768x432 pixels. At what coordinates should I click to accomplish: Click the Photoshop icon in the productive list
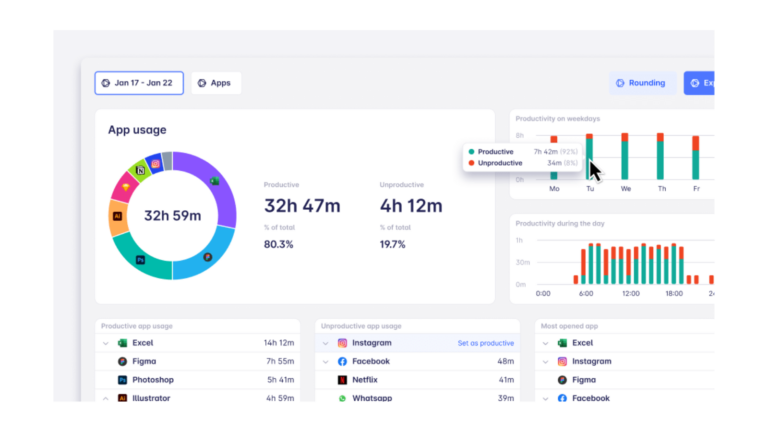click(122, 380)
